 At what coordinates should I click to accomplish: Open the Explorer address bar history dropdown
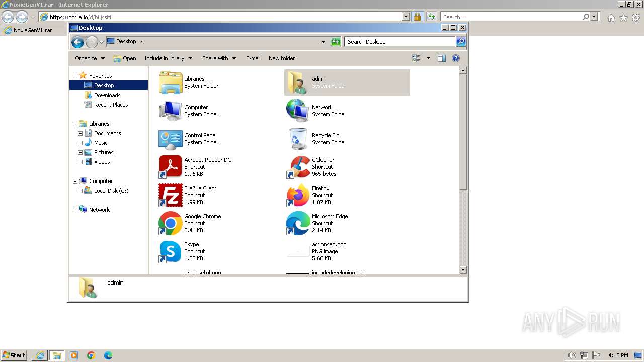point(323,42)
